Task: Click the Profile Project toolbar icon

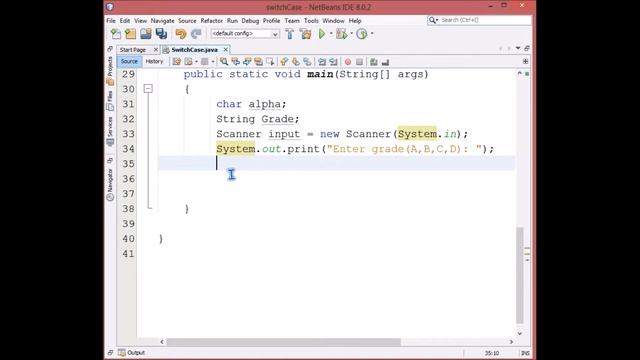Action: [x=362, y=34]
